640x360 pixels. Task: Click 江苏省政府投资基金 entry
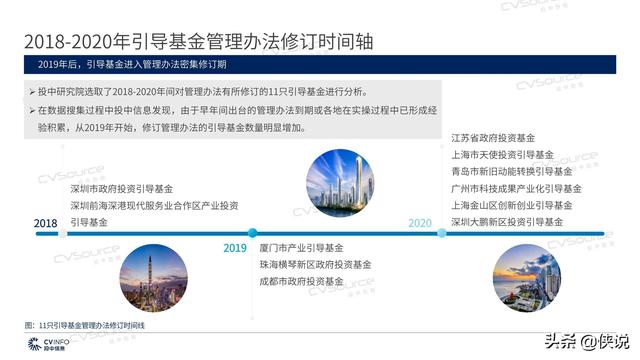click(x=493, y=138)
